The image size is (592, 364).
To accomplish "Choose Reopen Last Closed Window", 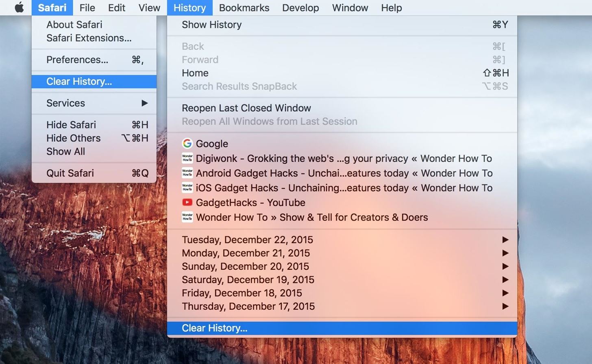I will point(342,108).
